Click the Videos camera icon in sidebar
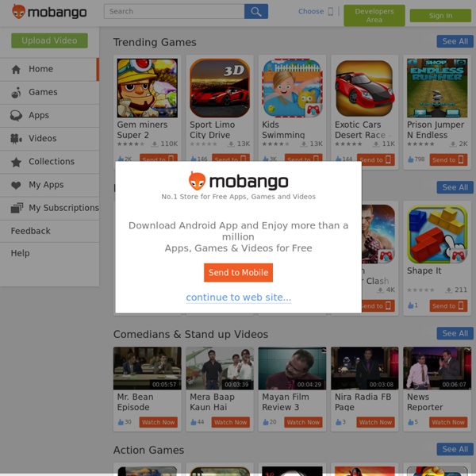The height and width of the screenshot is (476, 476). point(16,139)
